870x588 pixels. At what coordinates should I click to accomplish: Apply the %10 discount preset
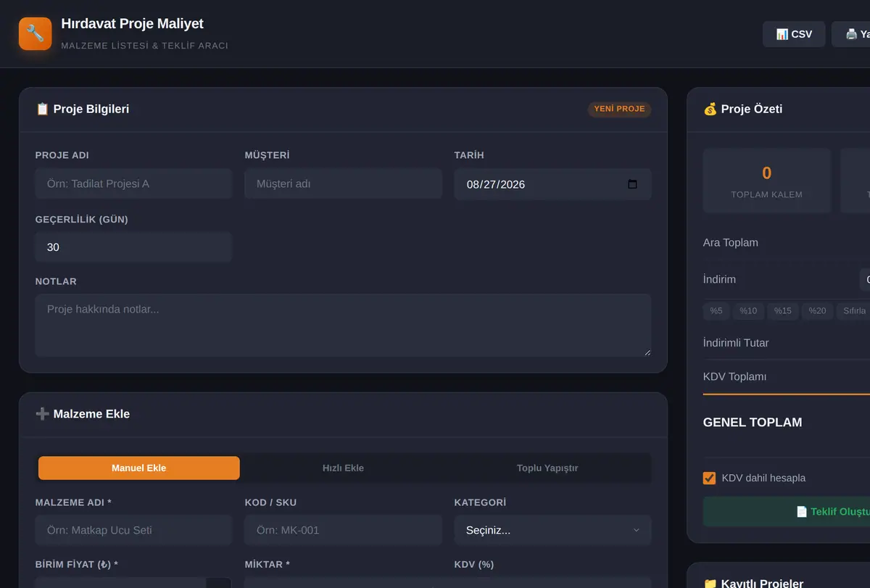pyautogui.click(x=748, y=311)
